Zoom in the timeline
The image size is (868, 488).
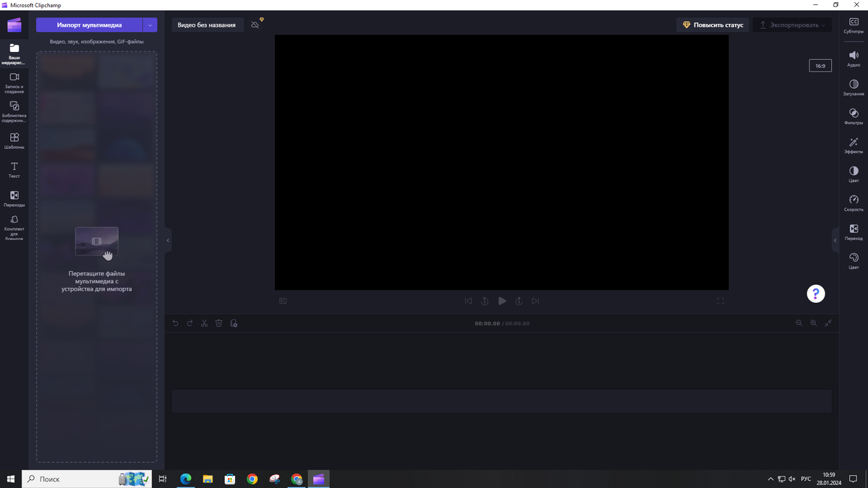(814, 323)
